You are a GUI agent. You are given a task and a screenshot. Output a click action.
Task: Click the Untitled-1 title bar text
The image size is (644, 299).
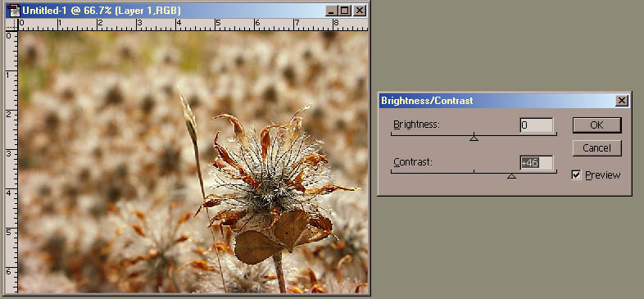point(102,11)
